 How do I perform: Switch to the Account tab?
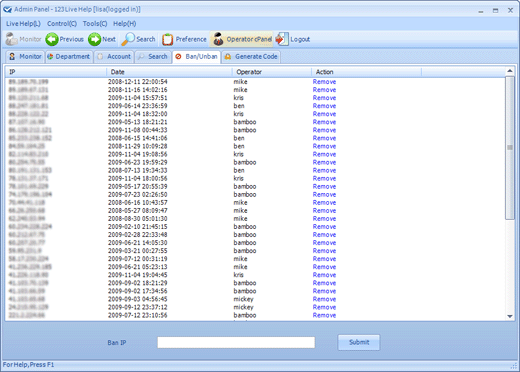(114, 57)
